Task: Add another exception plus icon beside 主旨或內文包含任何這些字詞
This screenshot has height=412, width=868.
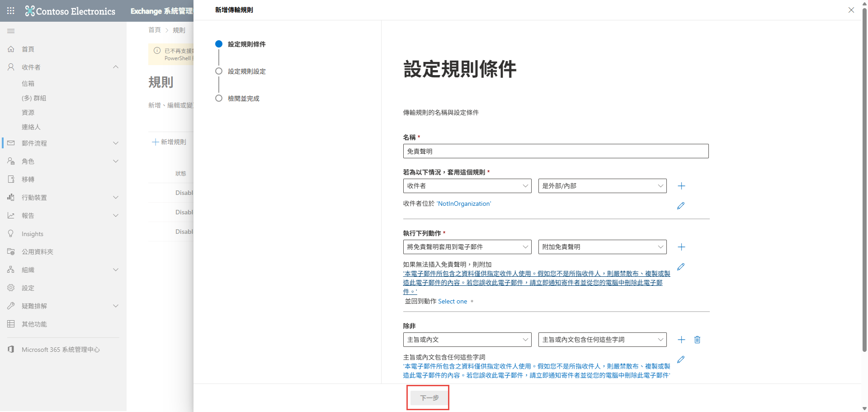Action: click(x=681, y=340)
